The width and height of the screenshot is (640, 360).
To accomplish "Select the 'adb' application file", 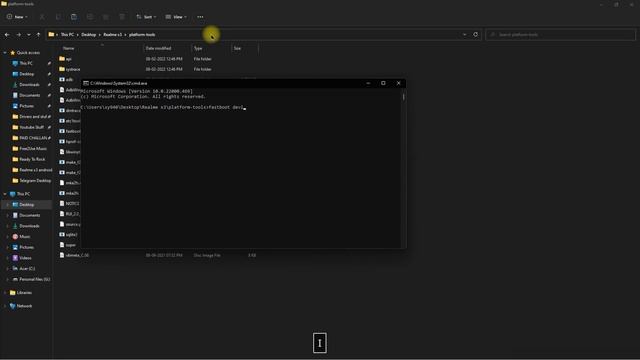I will coord(69,80).
